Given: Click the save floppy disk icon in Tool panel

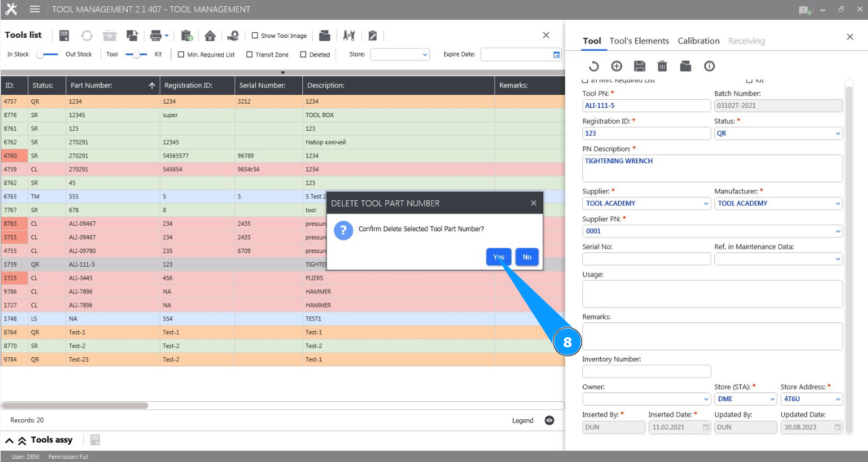Looking at the screenshot, I should [x=639, y=66].
